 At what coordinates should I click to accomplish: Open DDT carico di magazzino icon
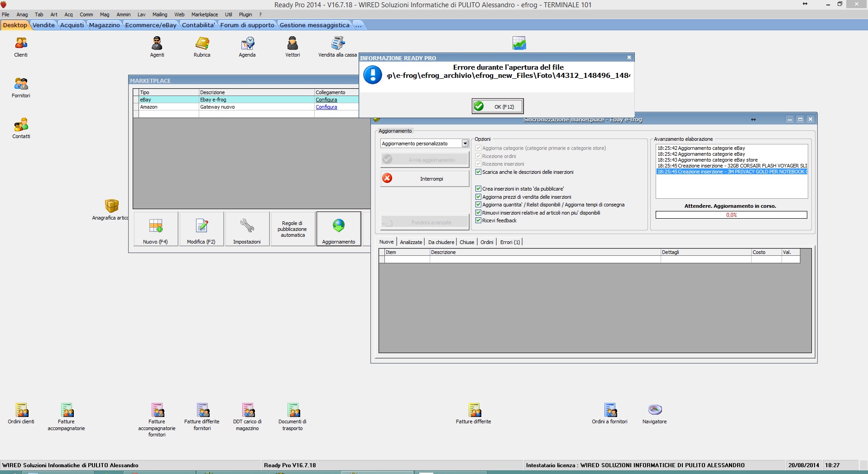pos(247,417)
